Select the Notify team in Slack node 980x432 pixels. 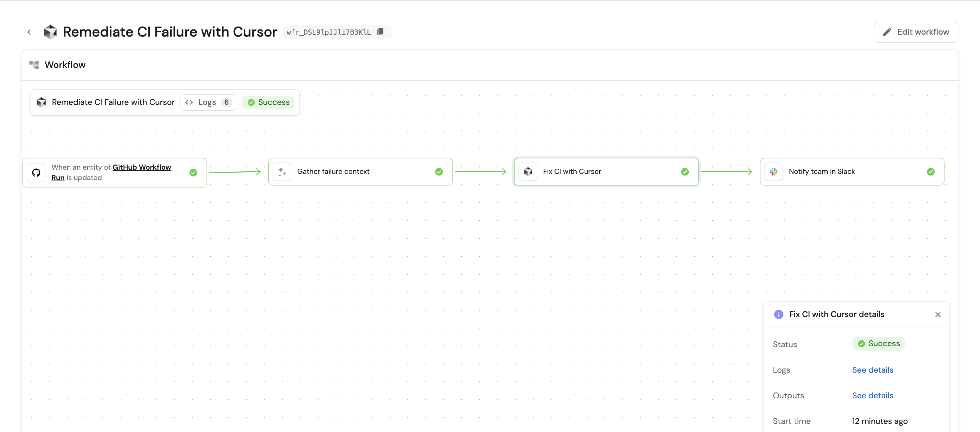[x=852, y=172]
